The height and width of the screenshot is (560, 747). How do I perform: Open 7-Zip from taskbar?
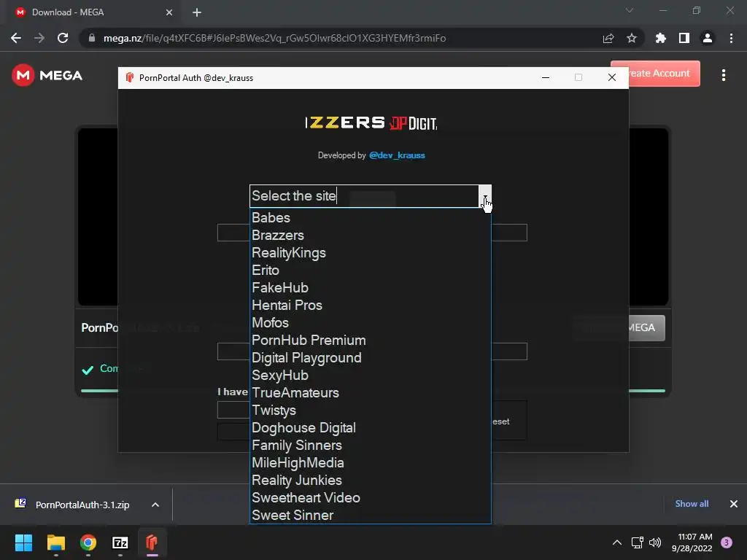point(120,542)
